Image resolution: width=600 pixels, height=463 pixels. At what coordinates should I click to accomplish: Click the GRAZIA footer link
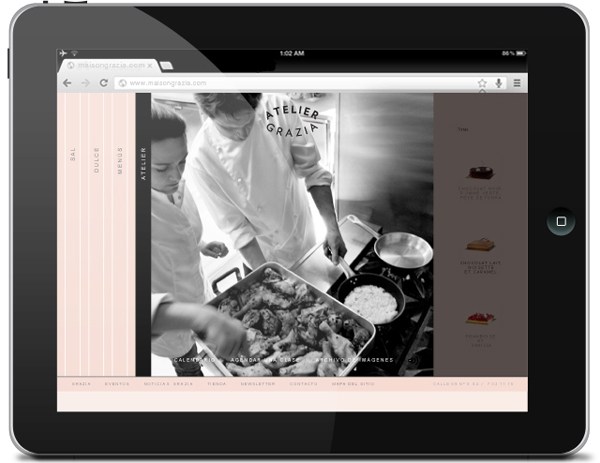[82, 384]
